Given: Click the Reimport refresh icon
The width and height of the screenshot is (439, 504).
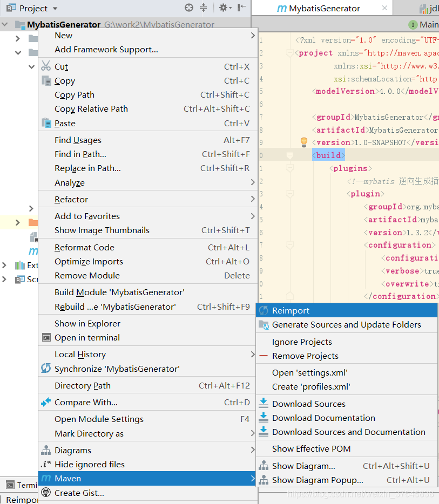Looking at the screenshot, I should (264, 310).
